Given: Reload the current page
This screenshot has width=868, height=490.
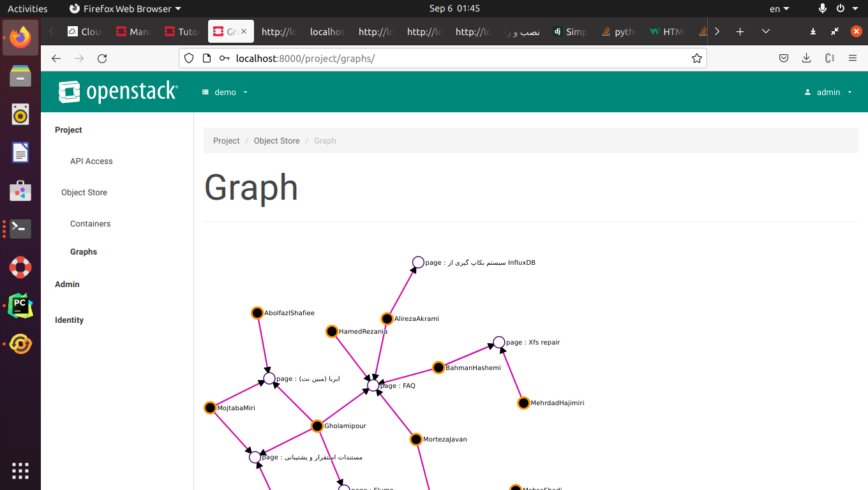Looking at the screenshot, I should tap(102, 58).
